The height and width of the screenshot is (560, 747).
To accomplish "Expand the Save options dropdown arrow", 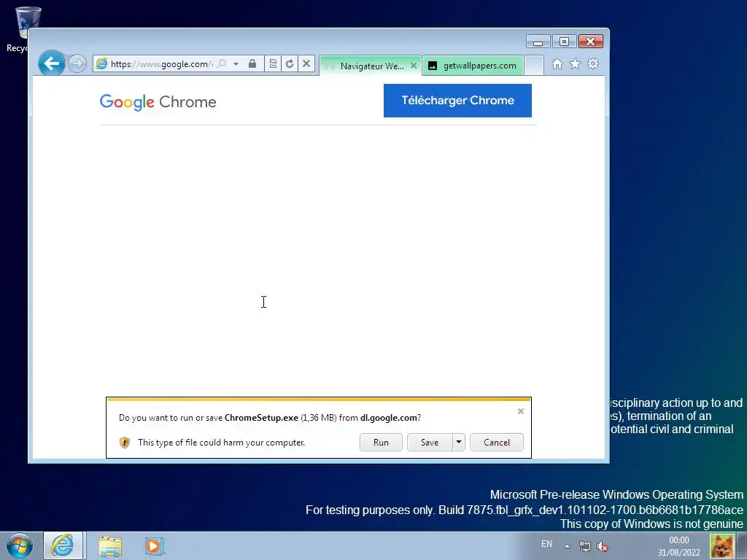I will [459, 443].
